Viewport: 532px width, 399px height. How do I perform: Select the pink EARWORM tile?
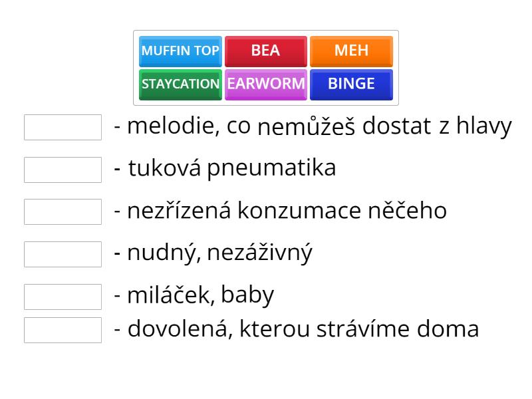tap(265, 84)
